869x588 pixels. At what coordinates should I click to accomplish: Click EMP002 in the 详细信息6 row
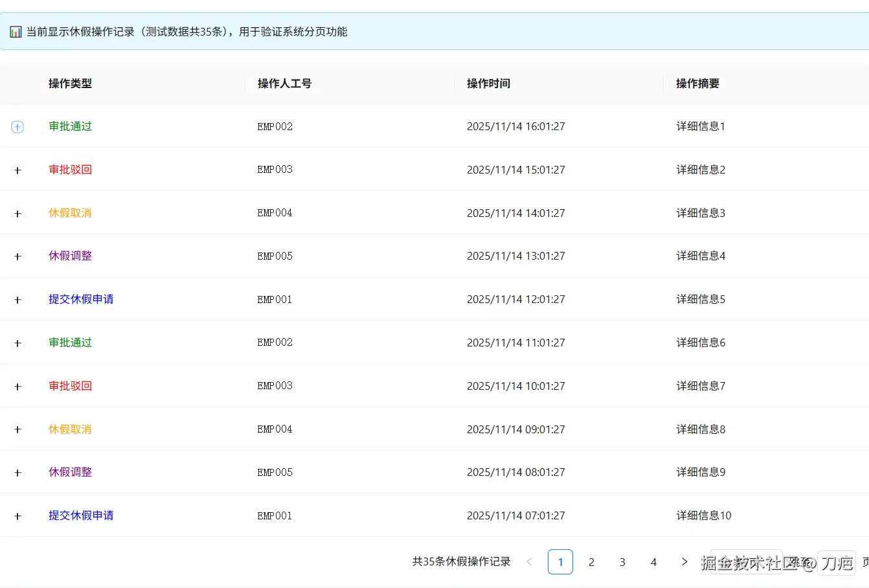tap(275, 343)
